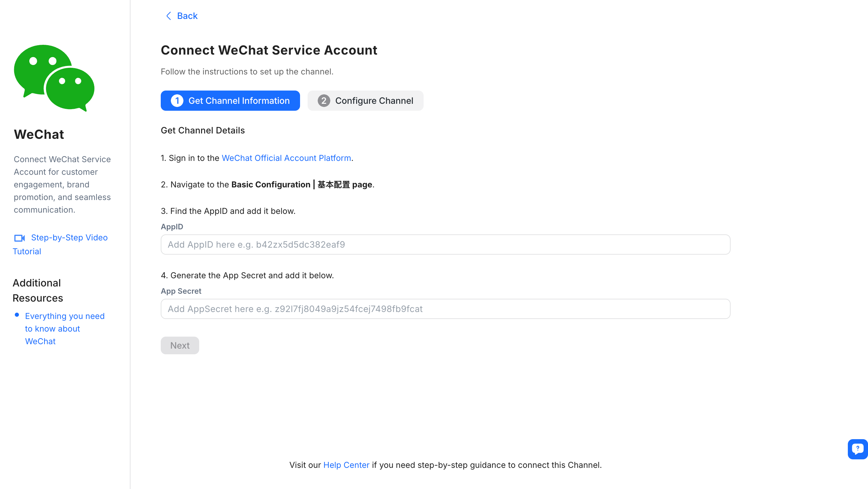Switch to the Configure Channel step

[365, 101]
